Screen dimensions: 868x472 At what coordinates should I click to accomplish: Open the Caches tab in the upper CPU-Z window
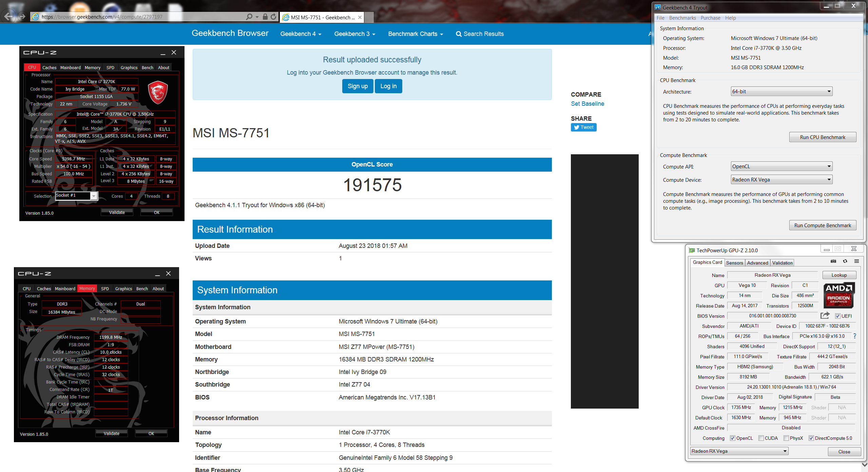click(x=49, y=67)
